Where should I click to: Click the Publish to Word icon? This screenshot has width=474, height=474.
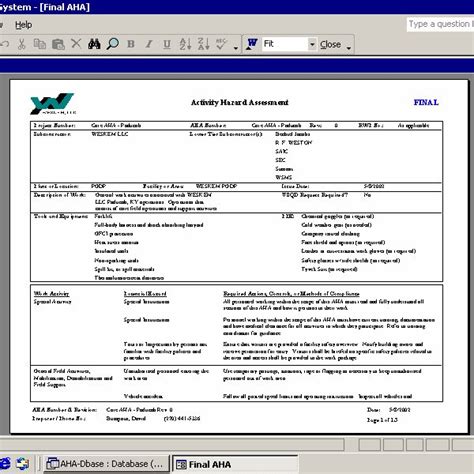252,44
